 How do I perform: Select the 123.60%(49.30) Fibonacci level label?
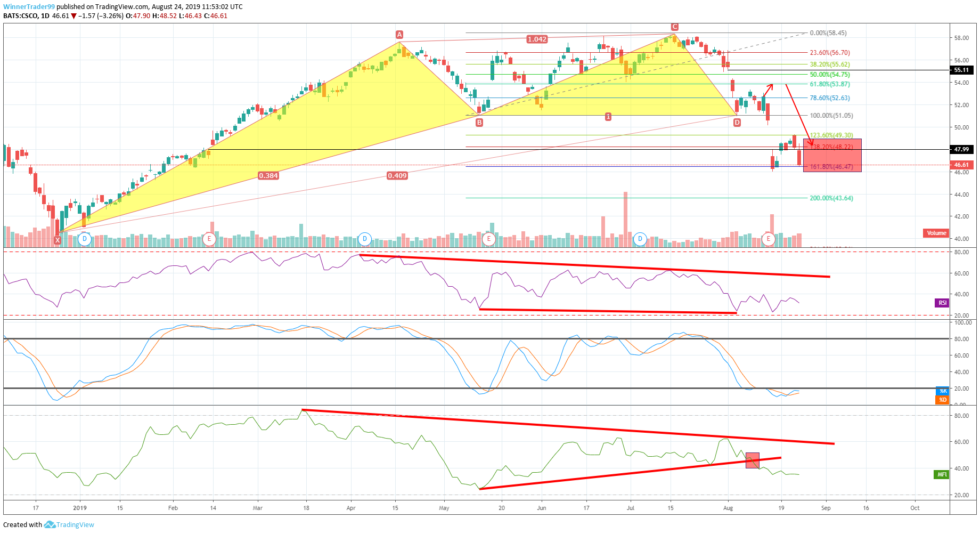pos(831,135)
